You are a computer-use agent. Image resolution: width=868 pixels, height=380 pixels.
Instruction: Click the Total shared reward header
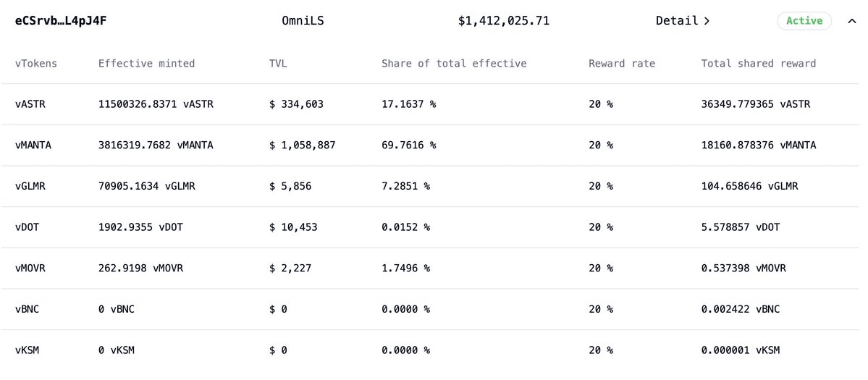(758, 64)
